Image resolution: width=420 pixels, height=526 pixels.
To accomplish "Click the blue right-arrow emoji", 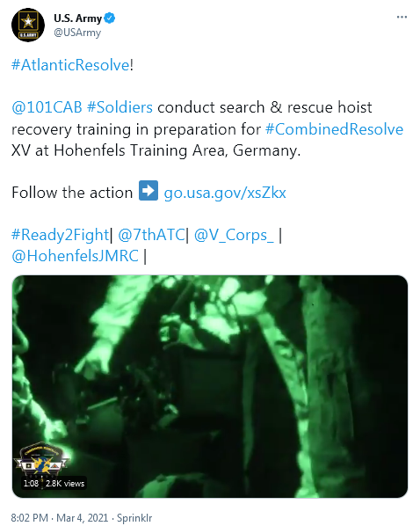I will point(148,191).
